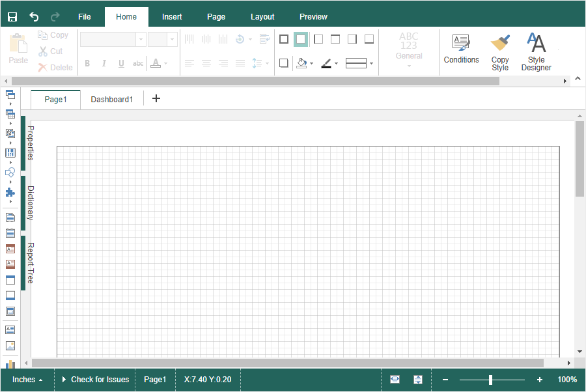586x392 pixels.
Task: Click the Save icon in title bar
Action: (x=12, y=17)
